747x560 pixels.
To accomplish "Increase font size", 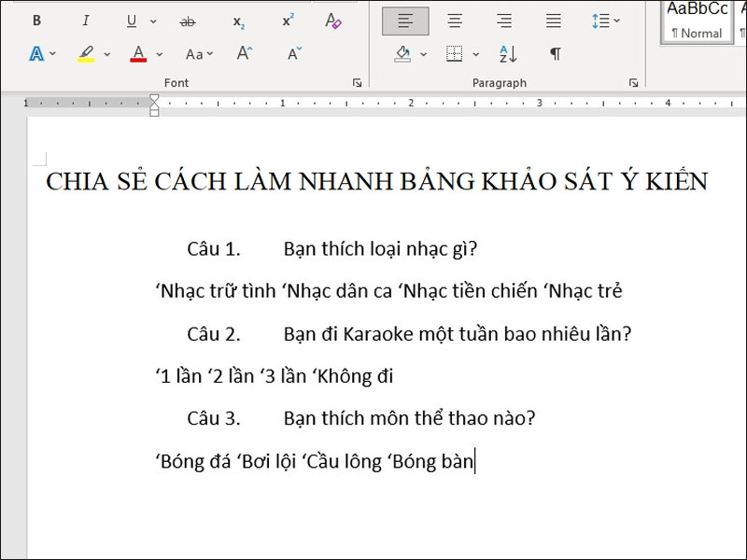I will pos(245,53).
